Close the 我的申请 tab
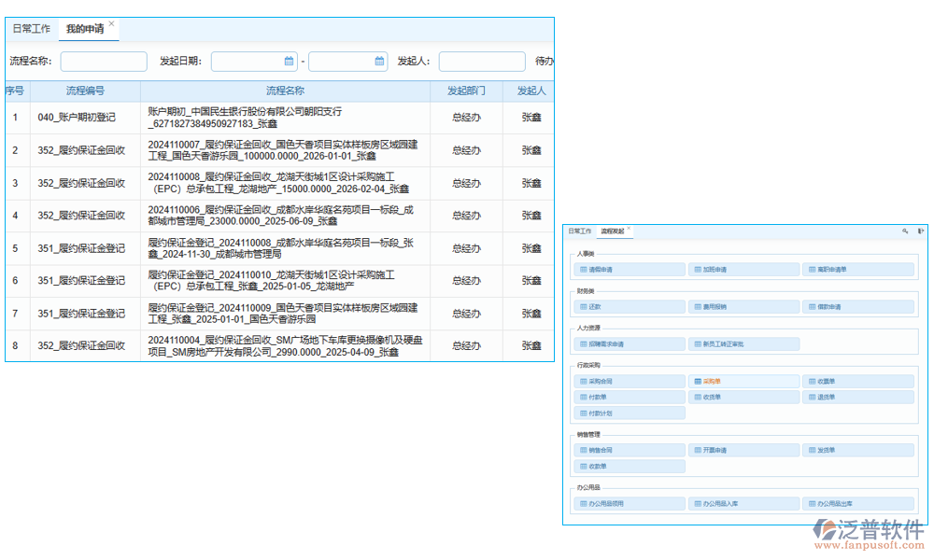The width and height of the screenshot is (934, 560). tap(112, 24)
